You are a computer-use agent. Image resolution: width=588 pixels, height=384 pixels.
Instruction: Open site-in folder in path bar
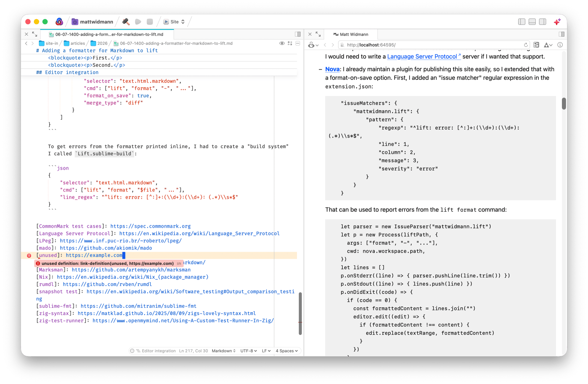48,43
